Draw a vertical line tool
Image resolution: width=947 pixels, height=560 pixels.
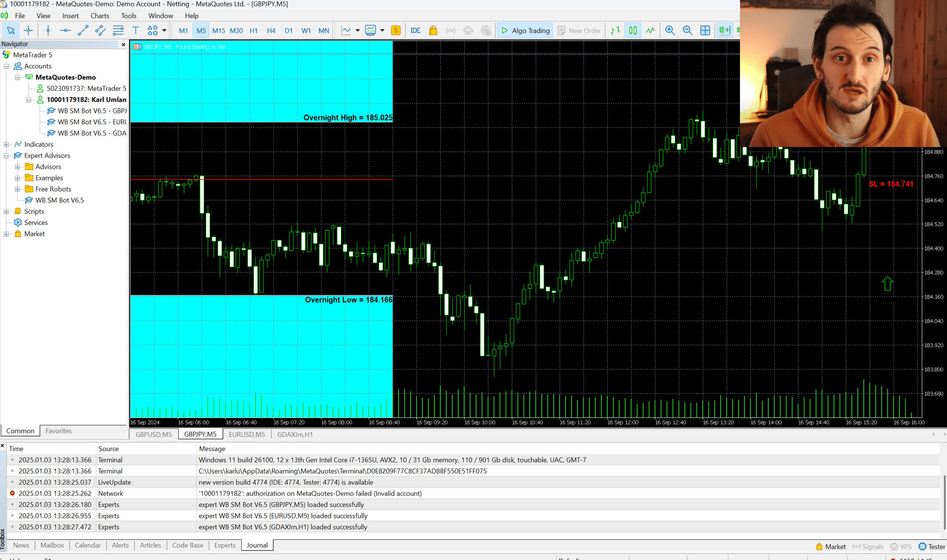click(x=48, y=31)
